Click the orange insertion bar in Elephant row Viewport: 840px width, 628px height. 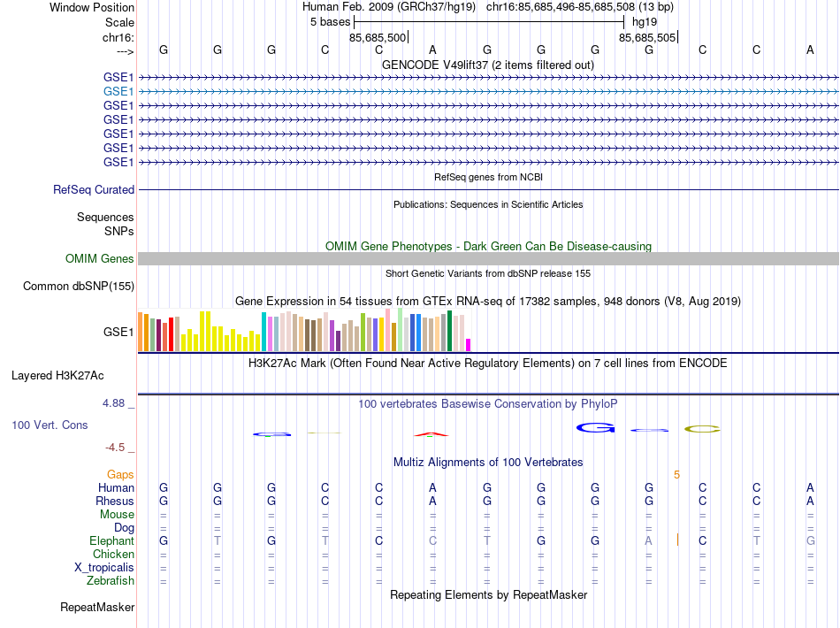point(677,540)
